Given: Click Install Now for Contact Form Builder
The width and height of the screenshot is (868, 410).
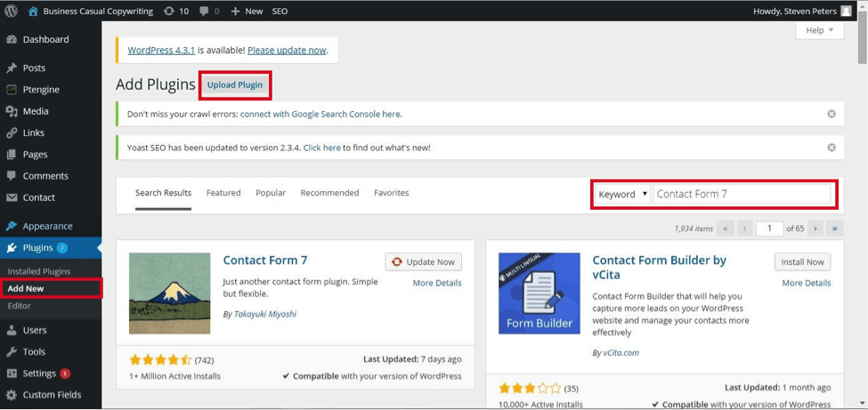Looking at the screenshot, I should [803, 262].
